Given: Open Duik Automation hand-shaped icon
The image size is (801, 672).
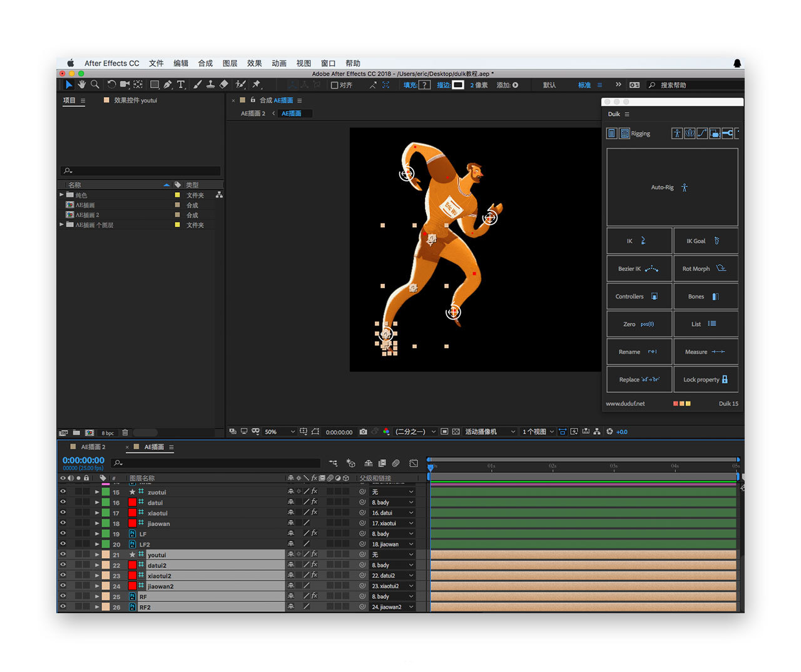Looking at the screenshot, I should point(689,133).
